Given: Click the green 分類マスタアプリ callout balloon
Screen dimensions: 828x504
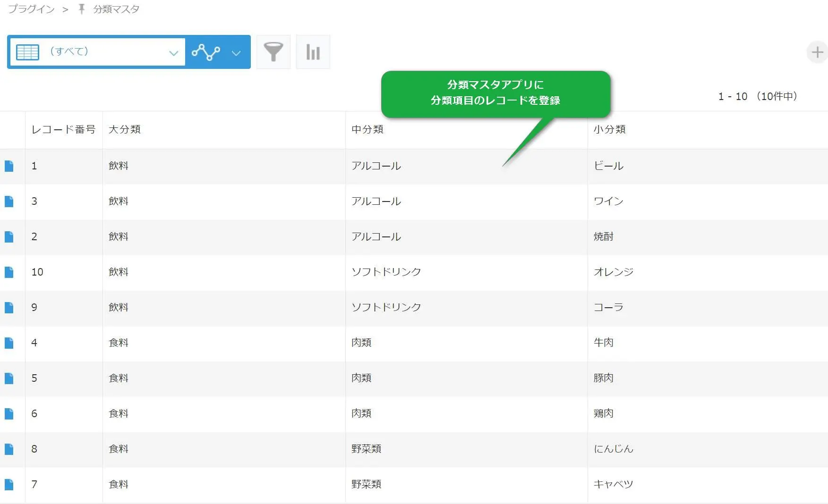Looking at the screenshot, I should [x=496, y=93].
